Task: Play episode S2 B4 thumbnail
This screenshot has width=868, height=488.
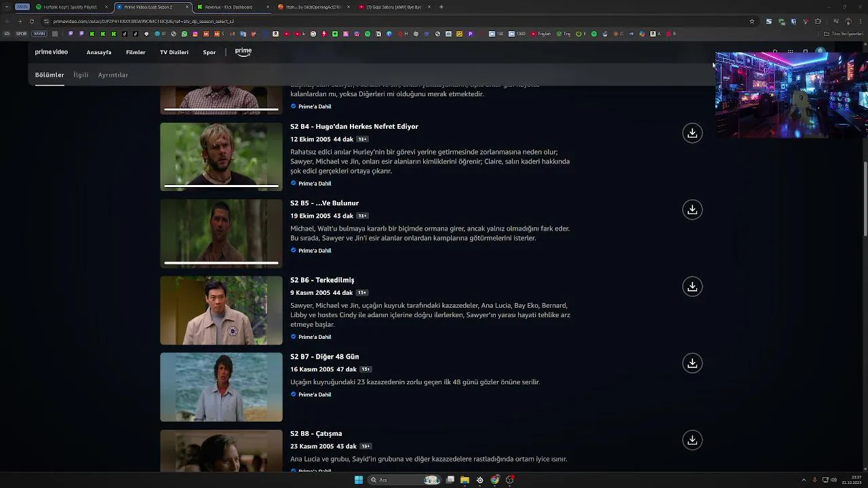Action: pos(221,157)
